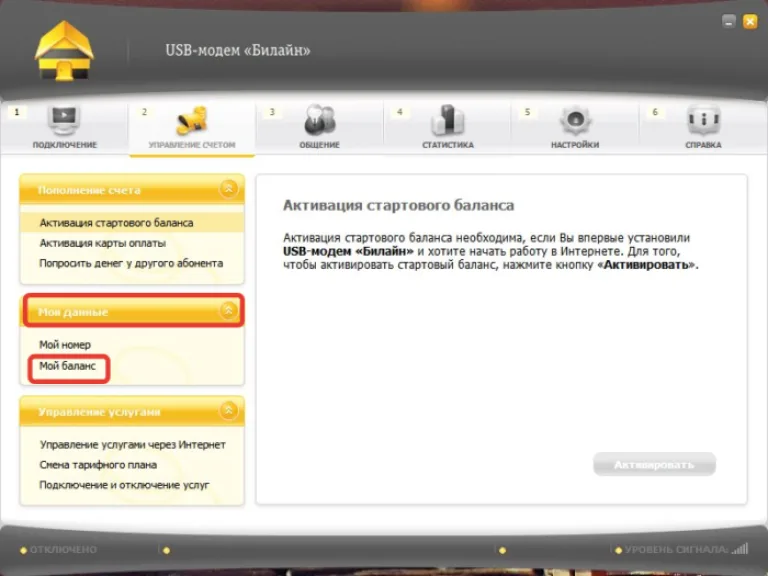Click the Beeline house logo icon
This screenshot has height=576, width=768.
tap(64, 50)
